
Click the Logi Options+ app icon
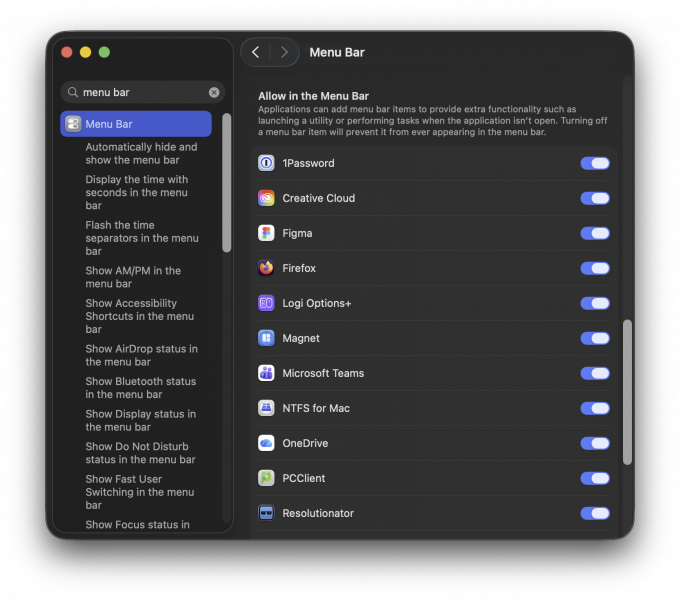pyautogui.click(x=266, y=303)
